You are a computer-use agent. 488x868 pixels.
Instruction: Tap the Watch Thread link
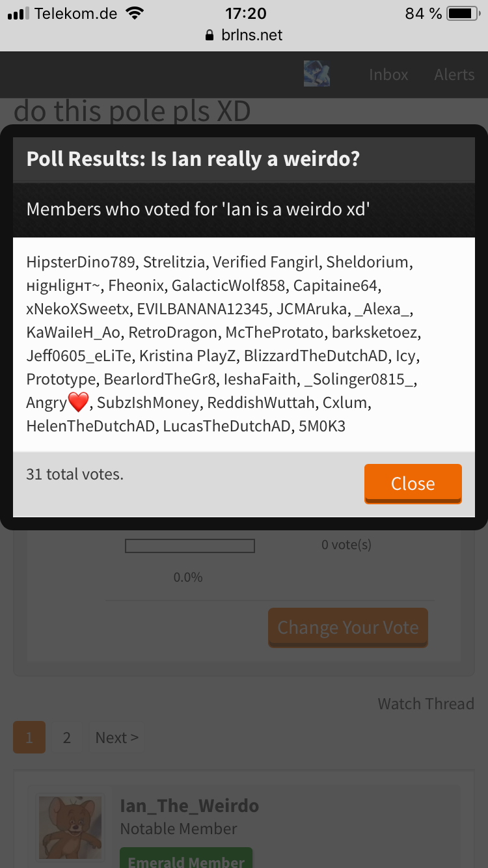tap(426, 703)
